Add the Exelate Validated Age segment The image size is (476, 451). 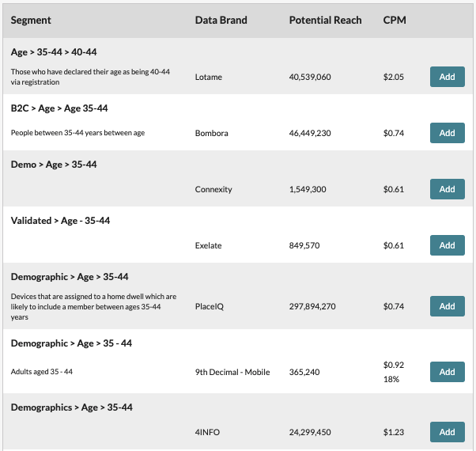(448, 245)
